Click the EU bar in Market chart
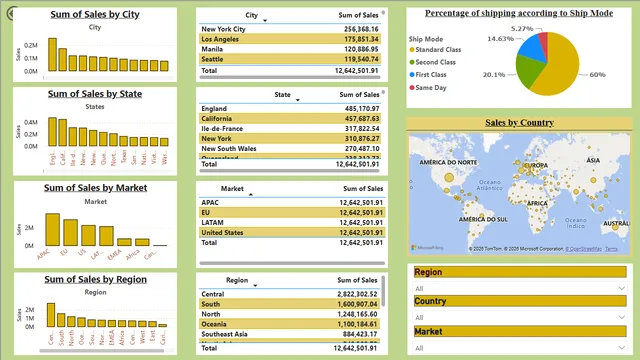 tap(70, 233)
